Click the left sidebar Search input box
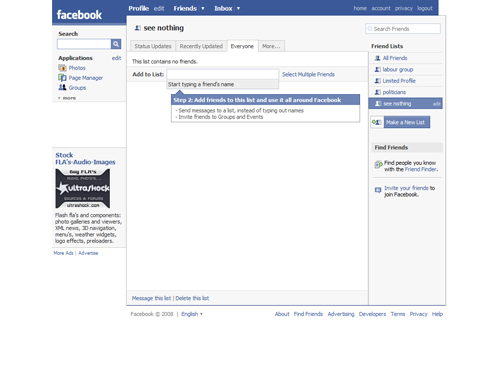This screenshot has height=375, width=500. point(84,44)
